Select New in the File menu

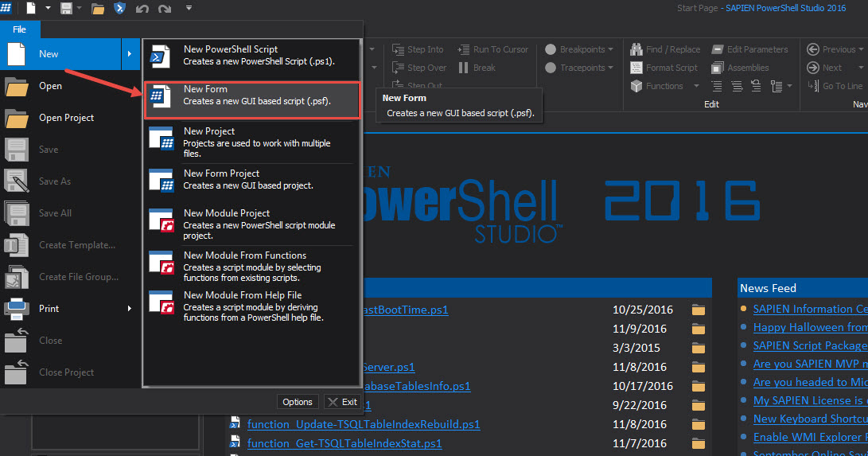pos(61,53)
